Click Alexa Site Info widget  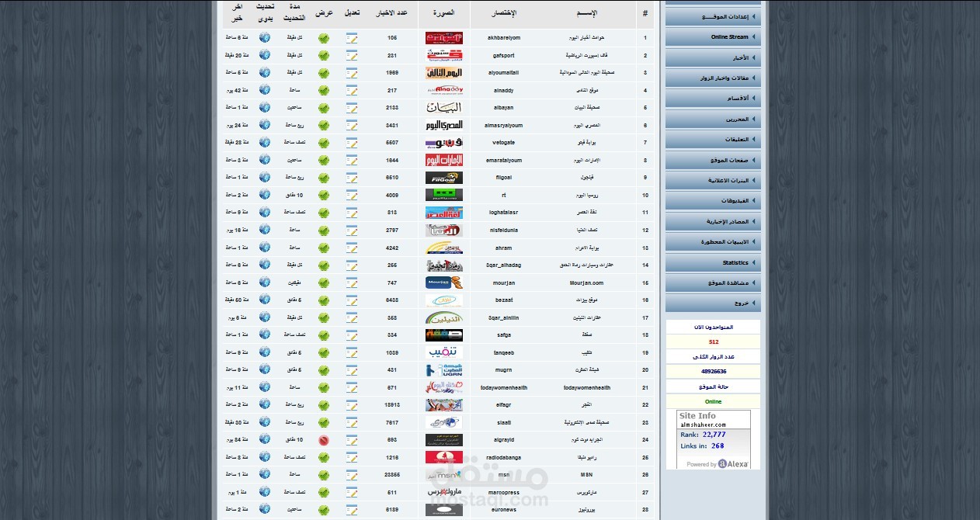click(x=714, y=439)
